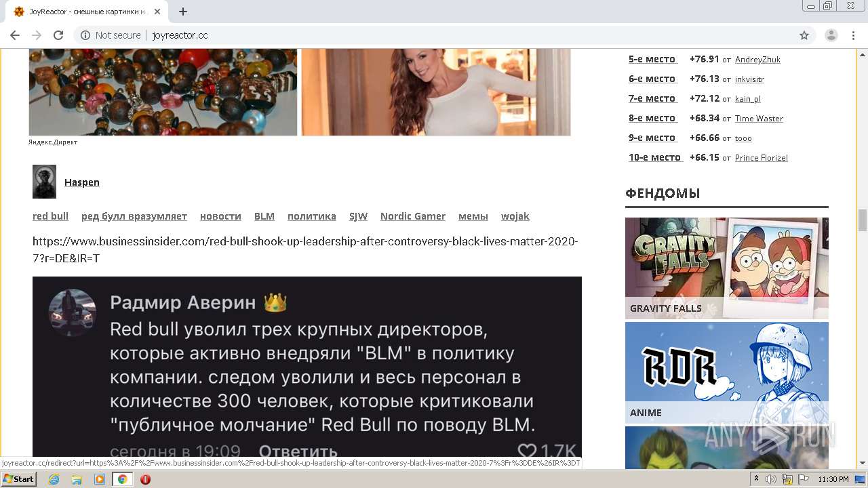Screen dimensions: 868x488
Task: Open the BLM tag
Action: point(264,216)
